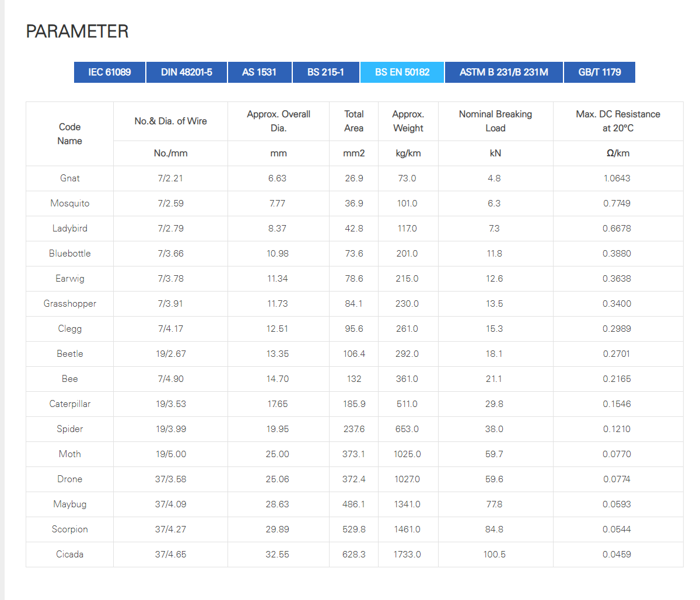This screenshot has width=700, height=600.
Task: Click the No.& Dia. of Wire header
Action: (171, 121)
